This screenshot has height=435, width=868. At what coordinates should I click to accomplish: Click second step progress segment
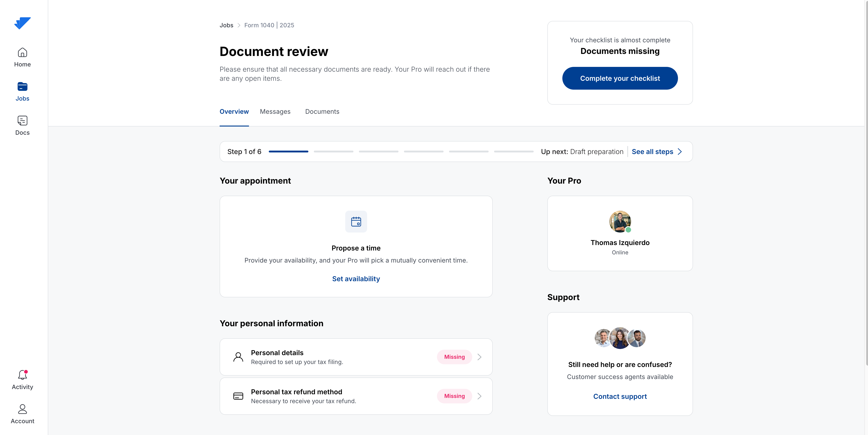(x=333, y=152)
